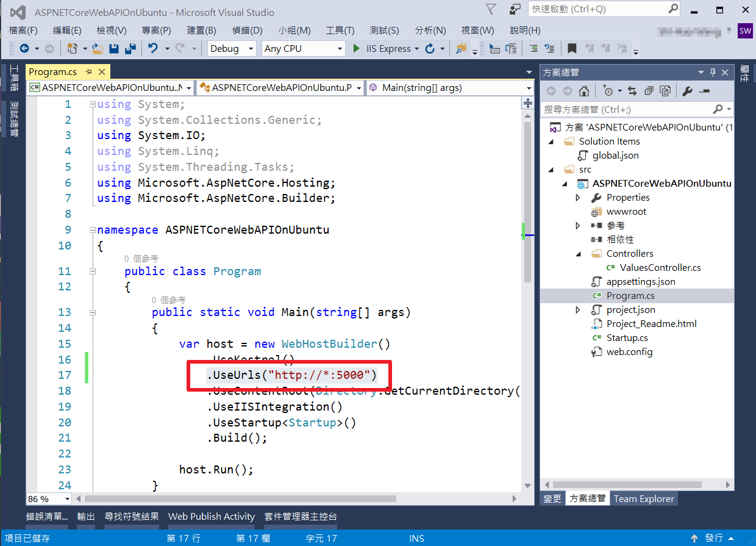Open the 錯誤清單 error list tab
This screenshot has width=756, height=546.
[x=47, y=516]
